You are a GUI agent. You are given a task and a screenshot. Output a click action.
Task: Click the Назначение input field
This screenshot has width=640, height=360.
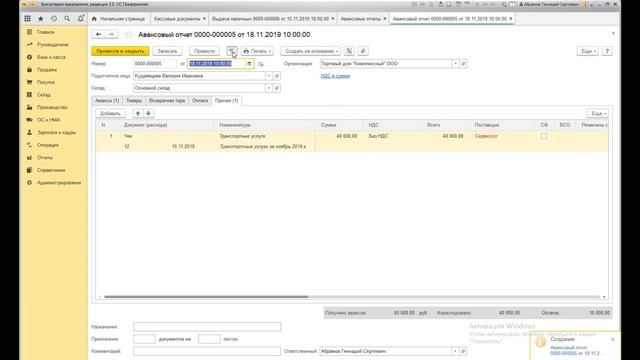tap(207, 327)
